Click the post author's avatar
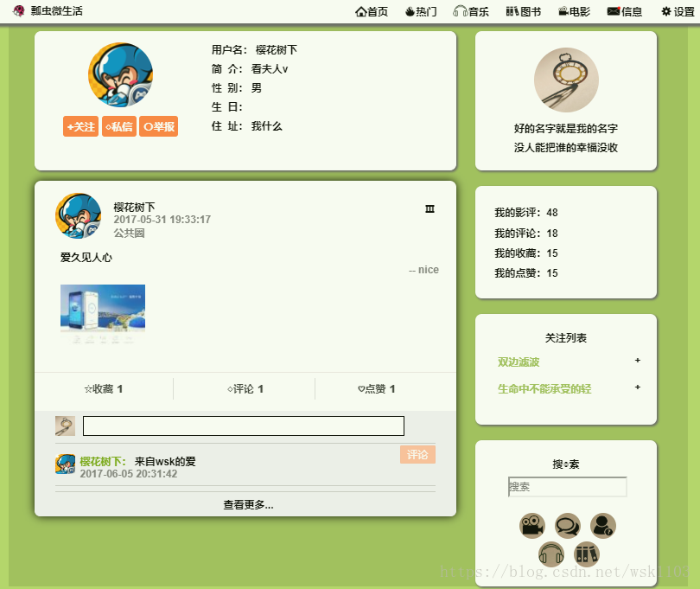Viewport: 700px width, 589px height. tap(78, 216)
